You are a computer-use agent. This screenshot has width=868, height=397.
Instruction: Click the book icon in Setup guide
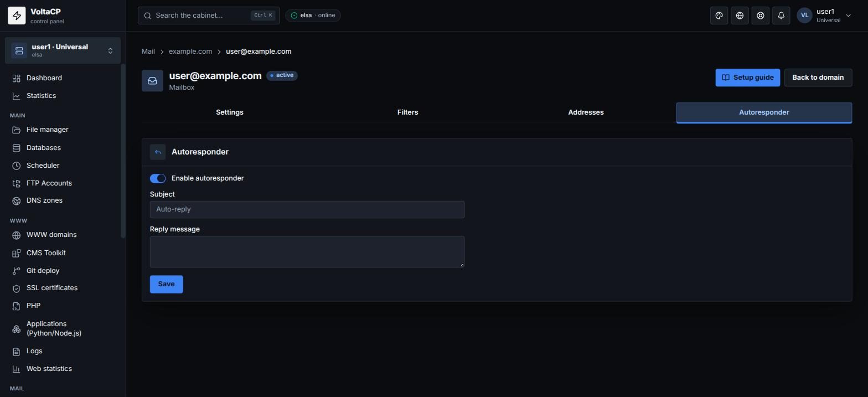pos(726,78)
